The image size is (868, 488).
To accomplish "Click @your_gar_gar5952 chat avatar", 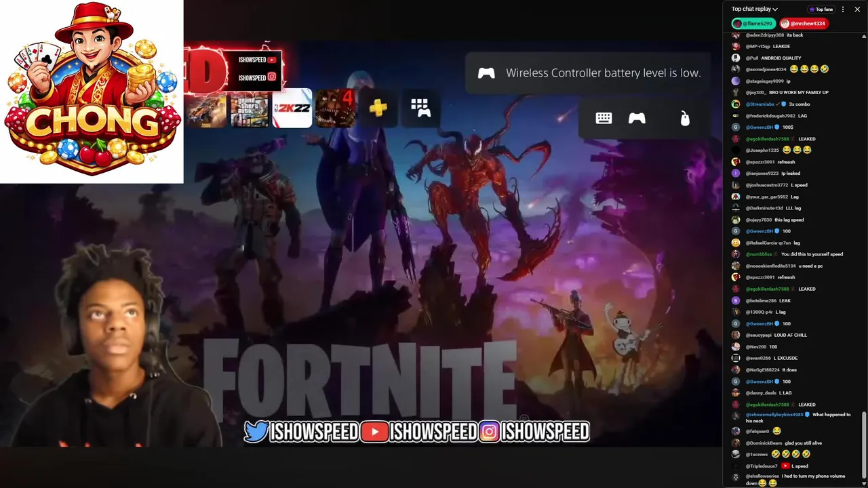I will point(736,197).
